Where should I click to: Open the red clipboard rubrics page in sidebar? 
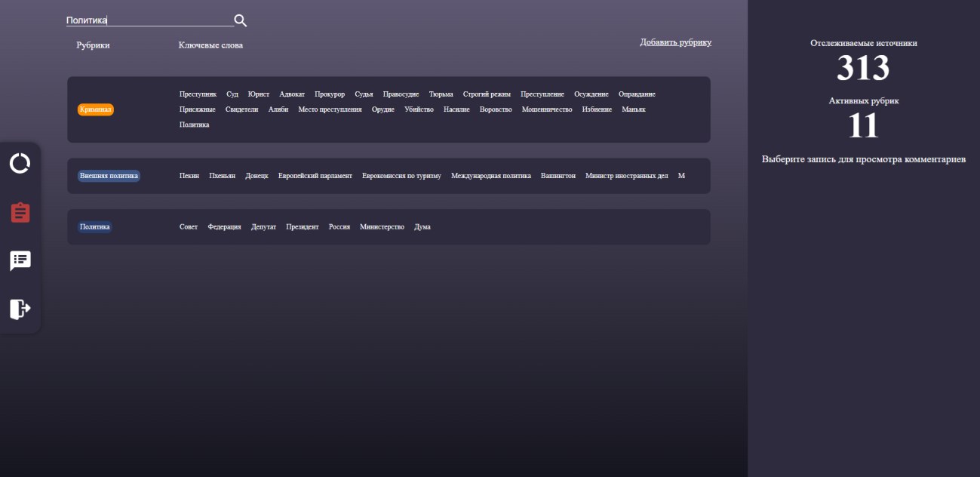pyautogui.click(x=20, y=212)
